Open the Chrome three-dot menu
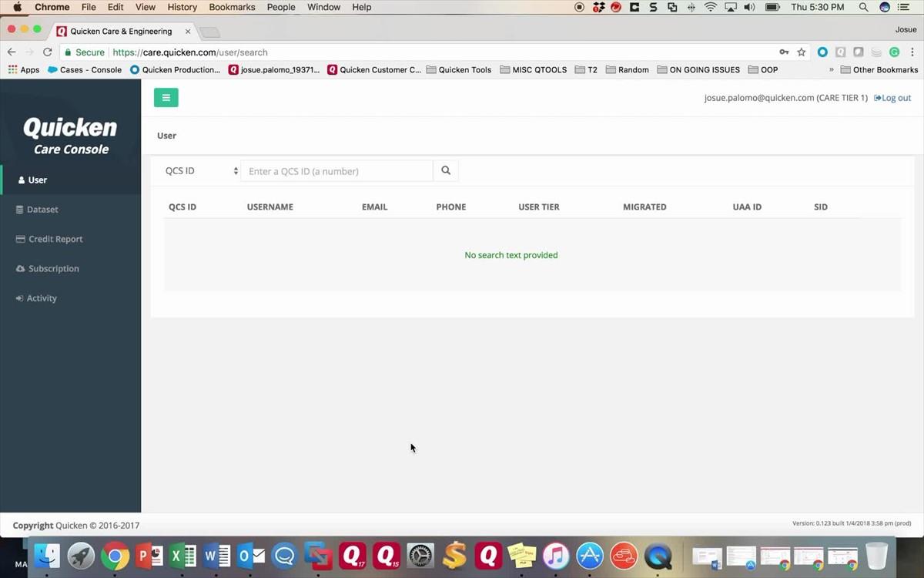924x578 pixels. 912,52
